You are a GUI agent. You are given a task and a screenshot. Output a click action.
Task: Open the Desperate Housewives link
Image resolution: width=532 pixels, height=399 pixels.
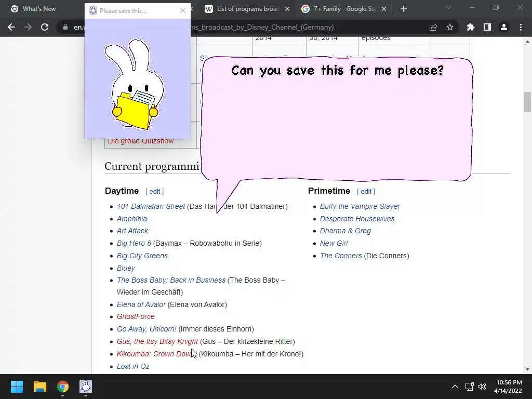tap(357, 219)
